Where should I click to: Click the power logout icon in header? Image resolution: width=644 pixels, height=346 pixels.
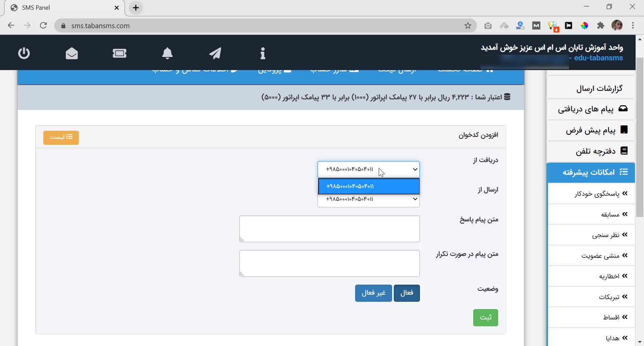(x=24, y=53)
